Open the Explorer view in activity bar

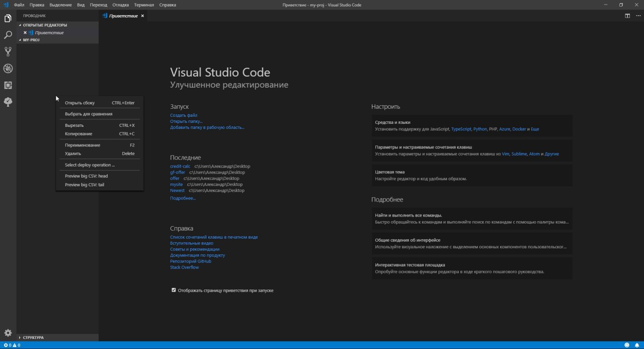point(8,19)
